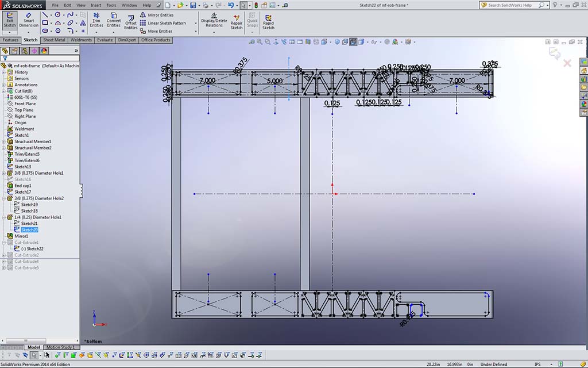Choose the Convert Entities tool

point(114,20)
